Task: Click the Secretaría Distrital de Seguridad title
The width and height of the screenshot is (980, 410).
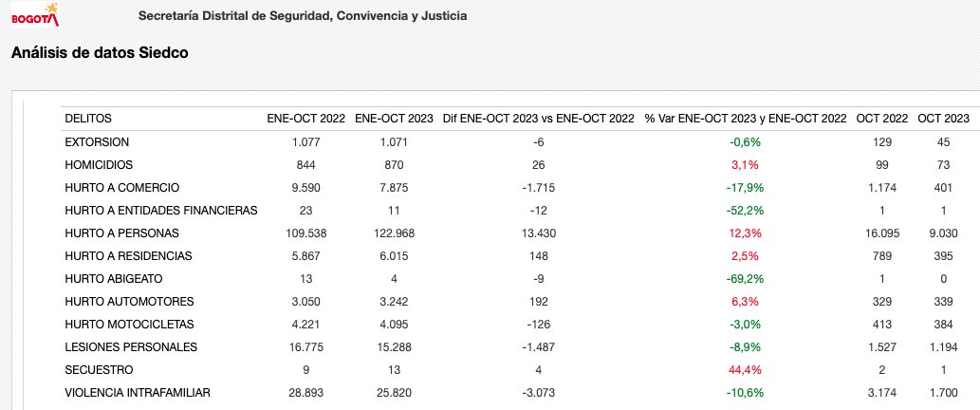Action: [x=303, y=15]
